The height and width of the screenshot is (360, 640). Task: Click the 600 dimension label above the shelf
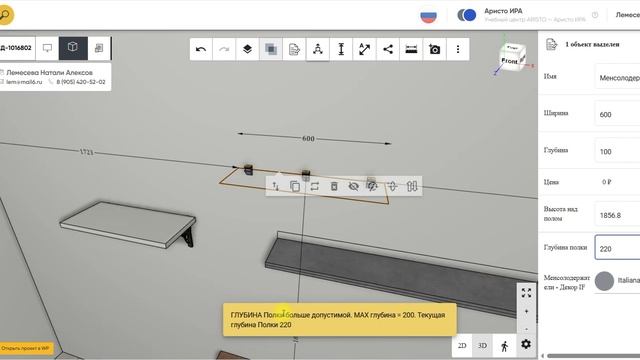[308, 139]
